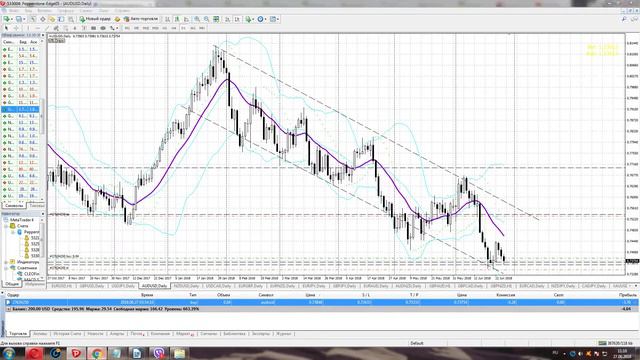
Task: Select the equidistant channel tool
Action: [56, 28]
